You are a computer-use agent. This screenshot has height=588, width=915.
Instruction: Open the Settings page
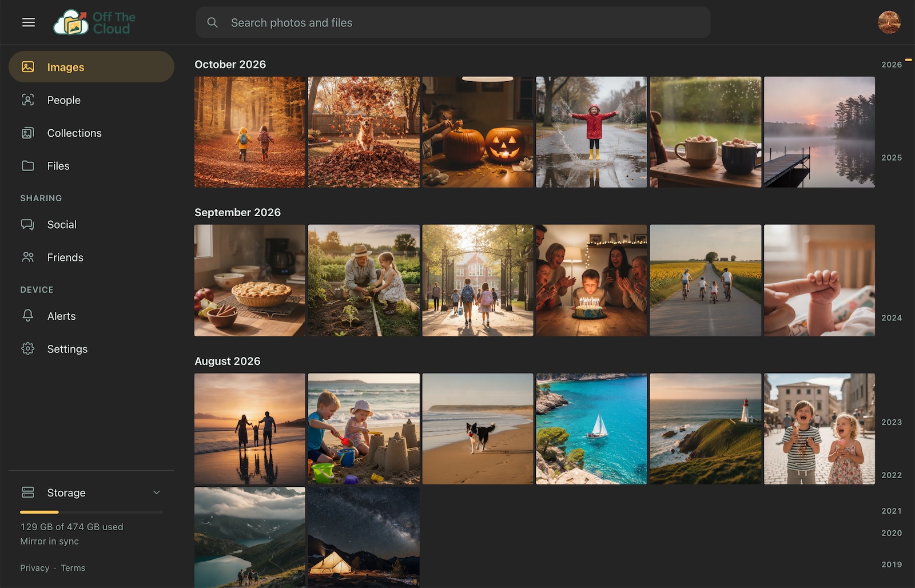pyautogui.click(x=91, y=349)
